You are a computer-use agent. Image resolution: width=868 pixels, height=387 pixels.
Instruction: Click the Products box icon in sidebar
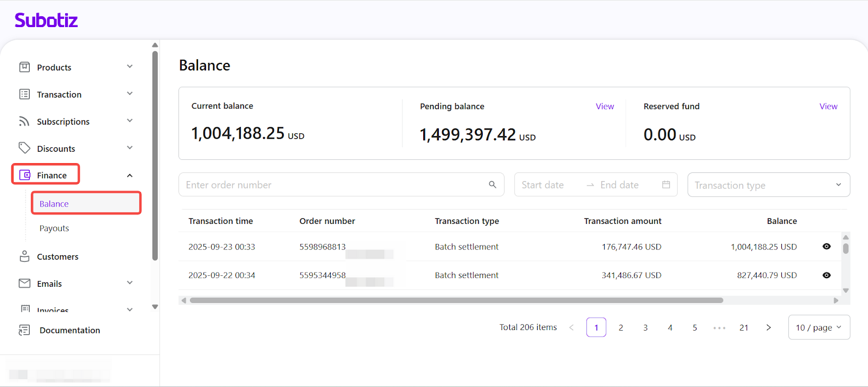click(x=24, y=67)
